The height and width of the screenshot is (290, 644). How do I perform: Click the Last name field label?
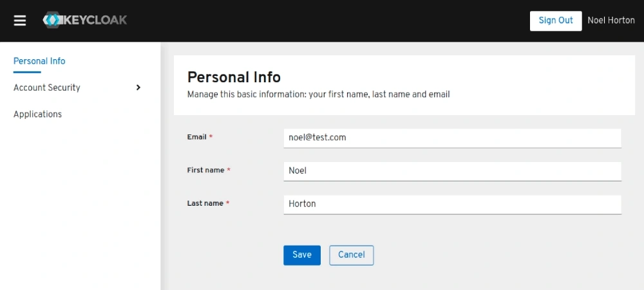205,203
